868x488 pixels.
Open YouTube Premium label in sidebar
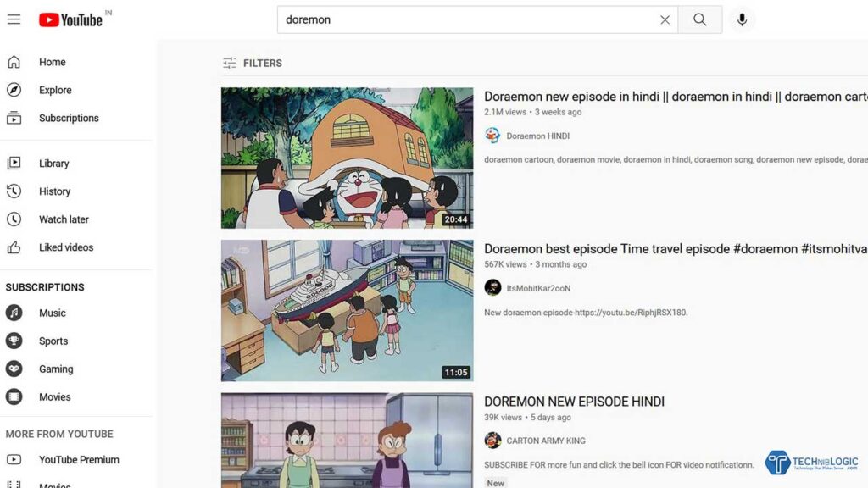(x=79, y=460)
